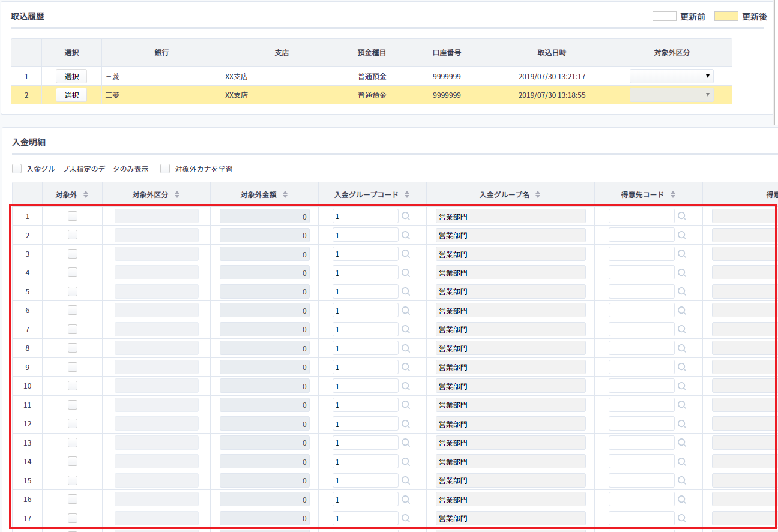Viewport: 778px width, 532px height.
Task: Sort by 得意先コード column arrows
Action: 673,194
